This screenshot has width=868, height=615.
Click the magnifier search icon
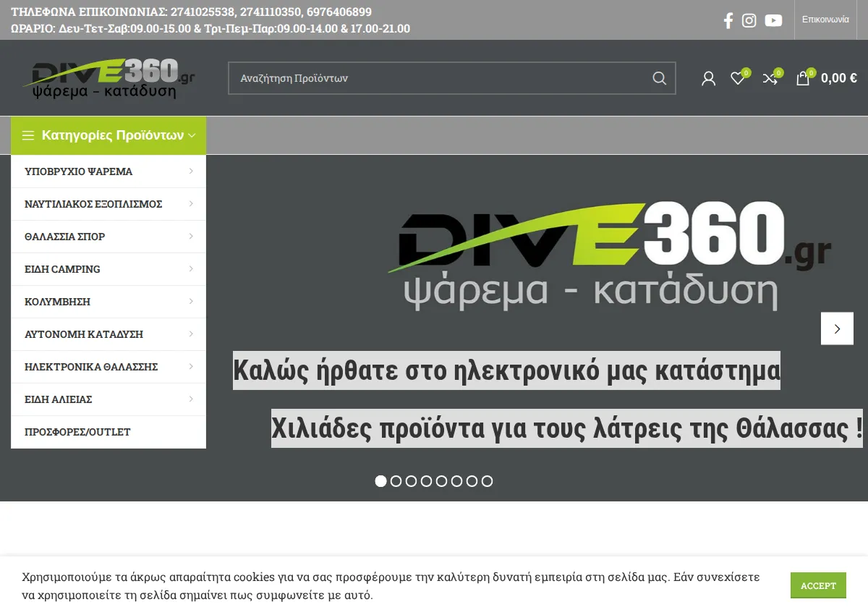coord(659,78)
